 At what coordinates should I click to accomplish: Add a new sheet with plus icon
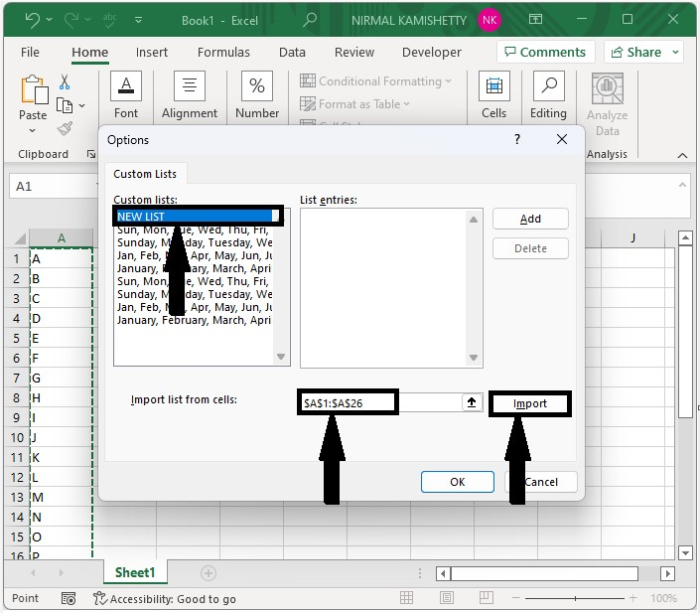pos(208,573)
